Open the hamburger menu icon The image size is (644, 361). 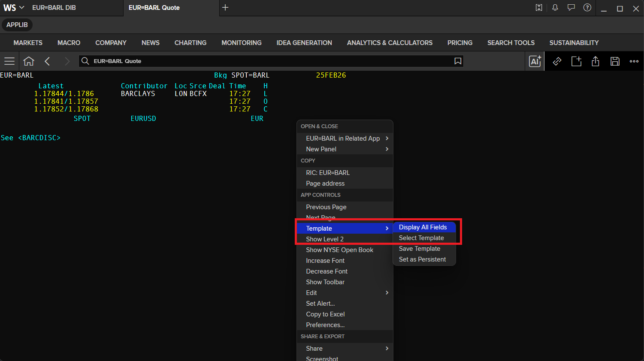[9, 61]
